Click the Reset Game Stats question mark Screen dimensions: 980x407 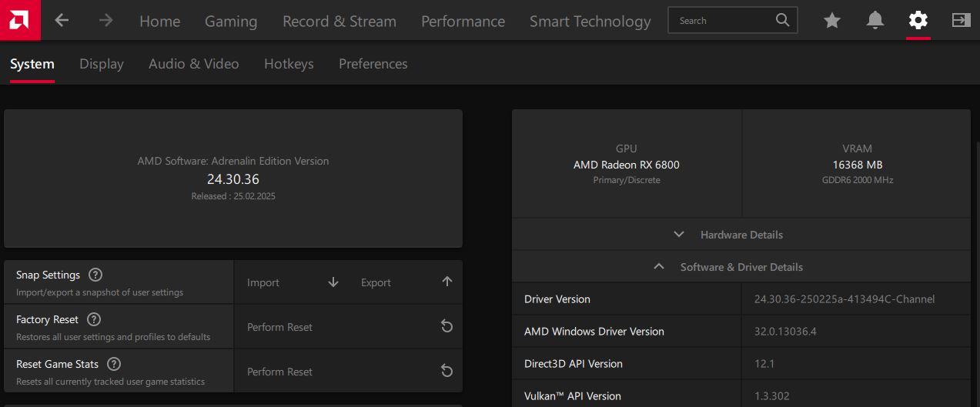[114, 364]
